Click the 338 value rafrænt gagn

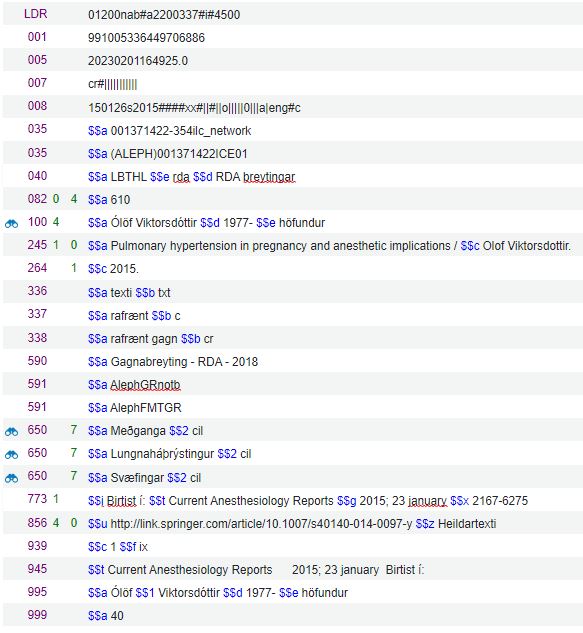tap(144, 339)
